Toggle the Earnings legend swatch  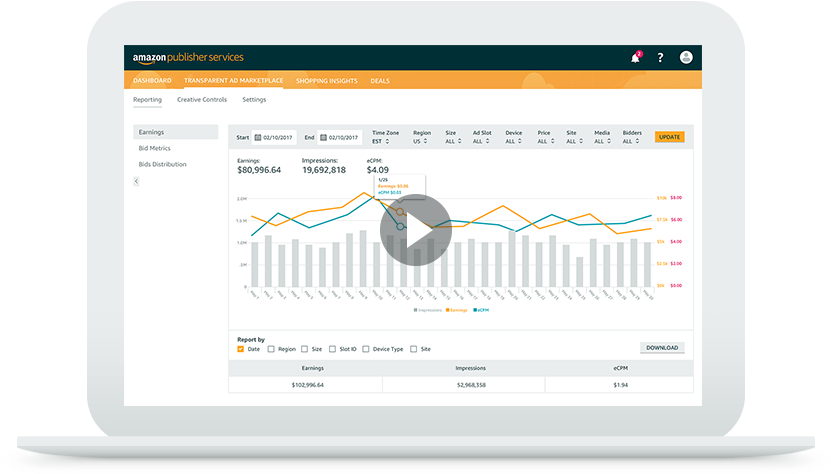(x=446, y=310)
